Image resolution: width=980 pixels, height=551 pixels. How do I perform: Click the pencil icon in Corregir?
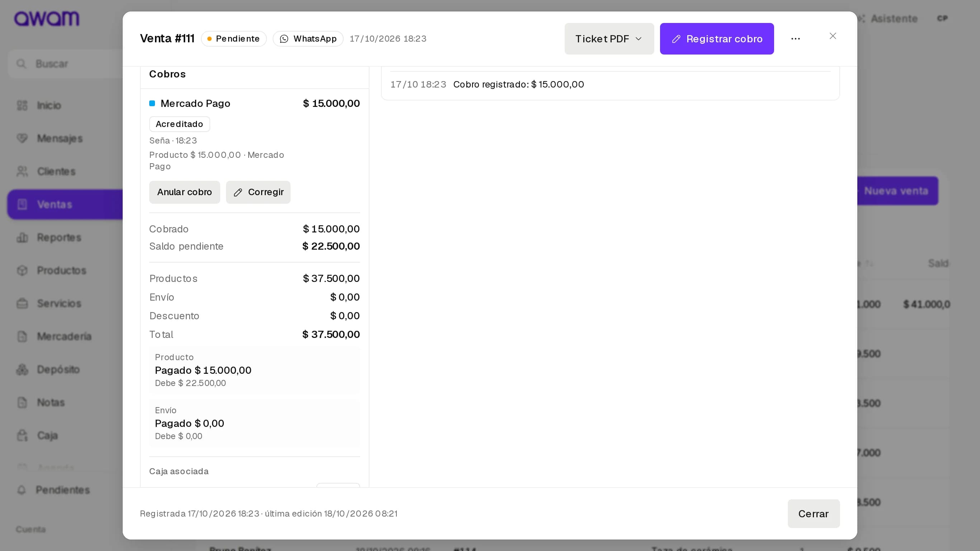click(x=238, y=193)
